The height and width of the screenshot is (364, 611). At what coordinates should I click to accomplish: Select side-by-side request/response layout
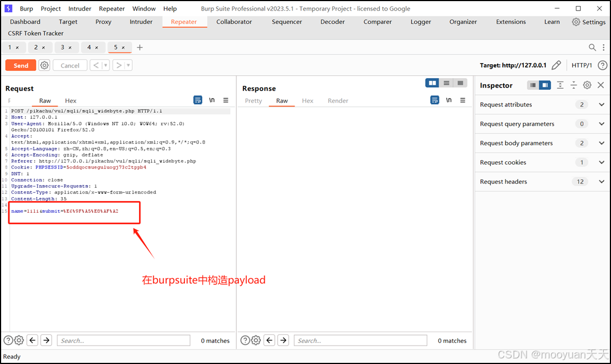(x=432, y=83)
